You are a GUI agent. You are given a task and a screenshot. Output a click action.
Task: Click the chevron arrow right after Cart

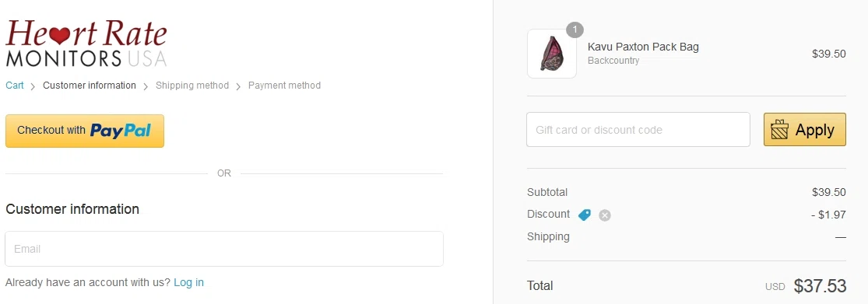coord(33,86)
